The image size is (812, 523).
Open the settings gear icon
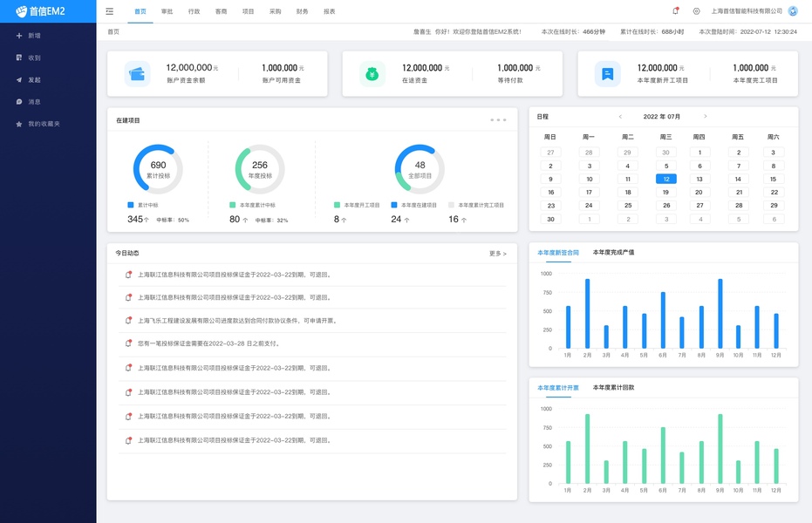(697, 10)
